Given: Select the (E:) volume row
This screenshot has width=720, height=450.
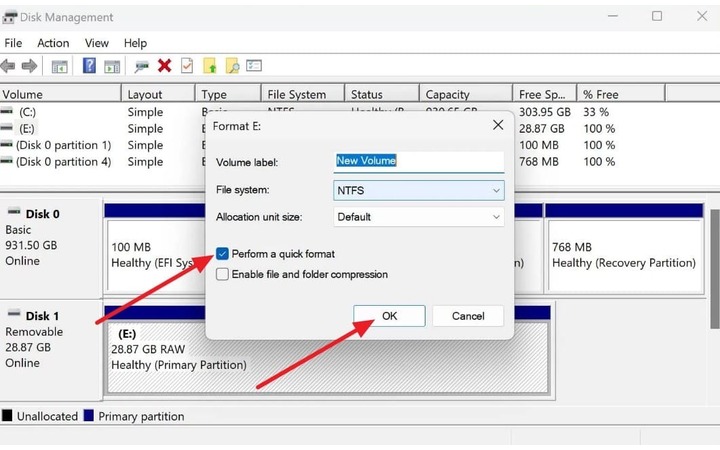Looking at the screenshot, I should (27, 129).
